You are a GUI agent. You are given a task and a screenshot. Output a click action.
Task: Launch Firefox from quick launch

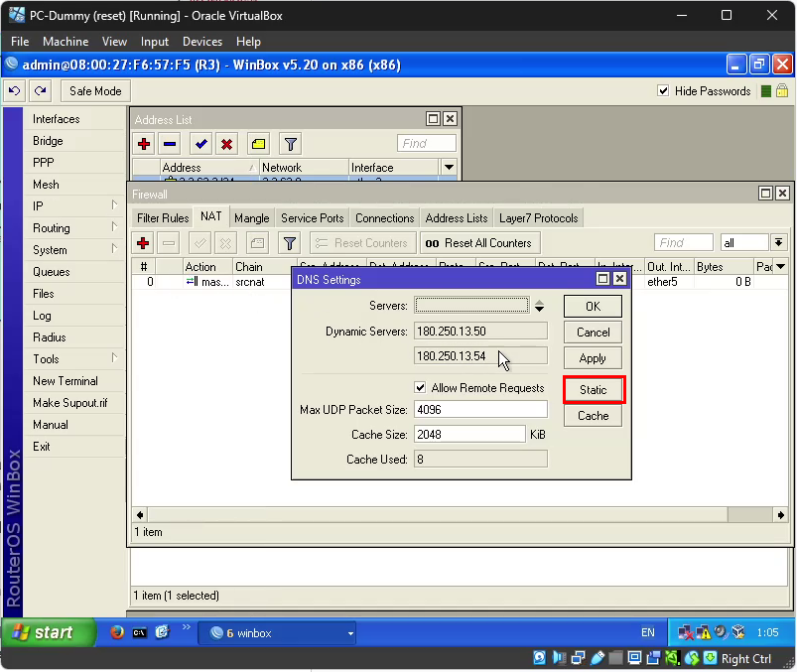pyautogui.click(x=117, y=632)
